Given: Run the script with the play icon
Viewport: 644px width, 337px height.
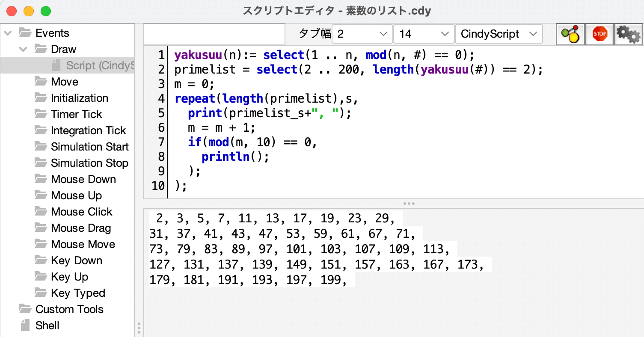Looking at the screenshot, I should pos(570,34).
